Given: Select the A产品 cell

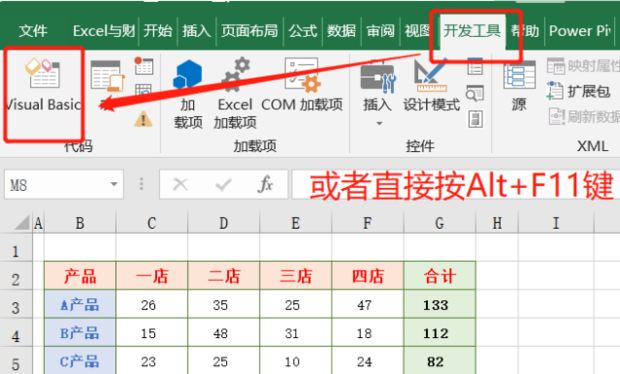Looking at the screenshot, I should pos(80,305).
